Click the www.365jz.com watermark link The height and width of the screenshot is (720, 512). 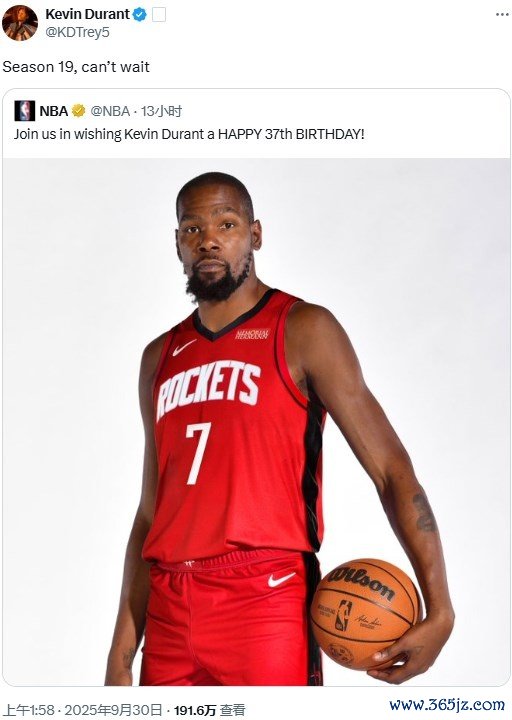[x=447, y=704]
